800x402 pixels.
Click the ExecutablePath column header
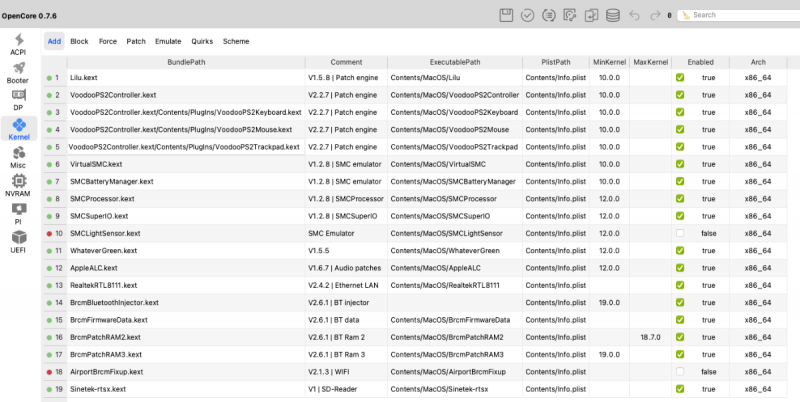pos(455,62)
